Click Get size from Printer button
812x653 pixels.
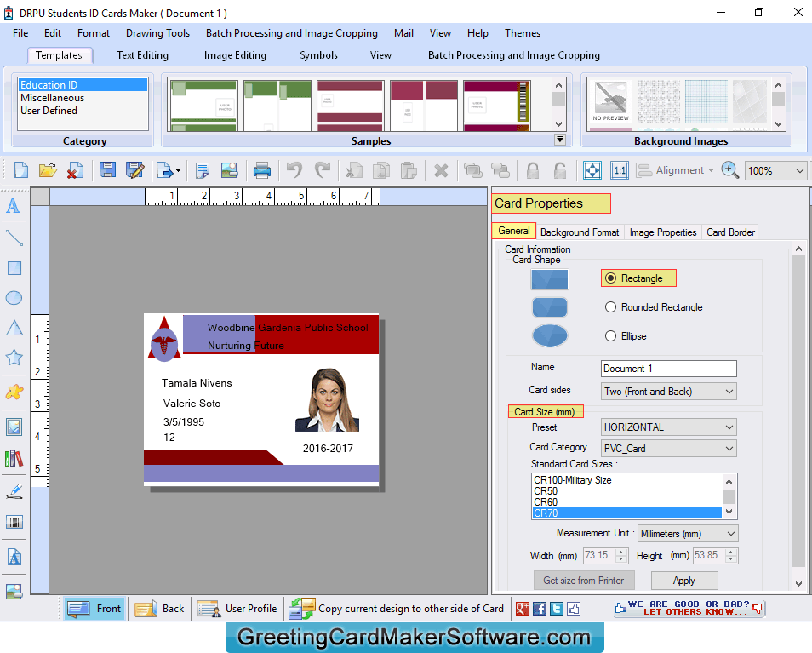584,581
